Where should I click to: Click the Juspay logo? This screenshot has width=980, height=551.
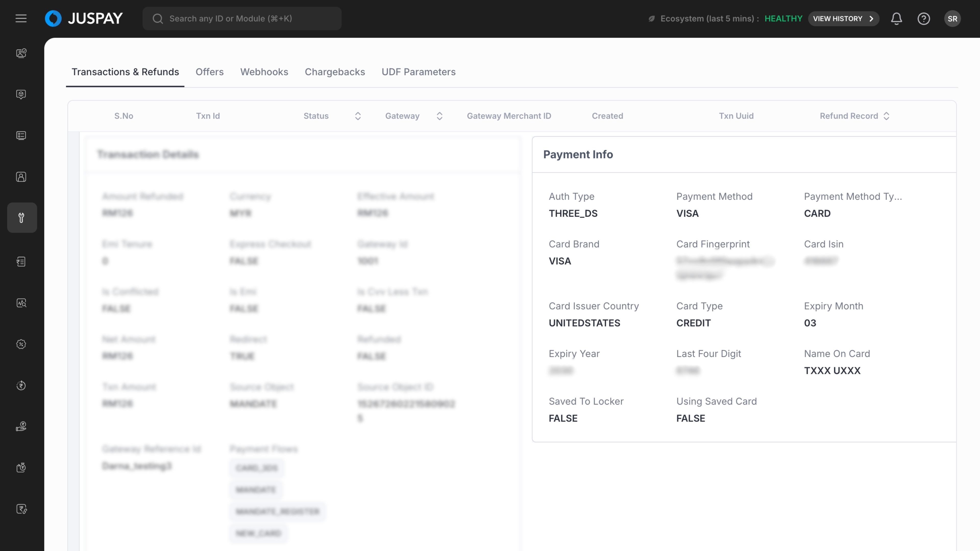84,18
